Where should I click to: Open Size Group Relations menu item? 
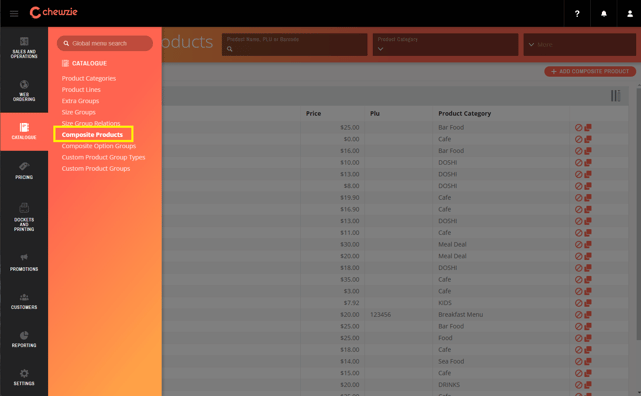[x=91, y=123]
